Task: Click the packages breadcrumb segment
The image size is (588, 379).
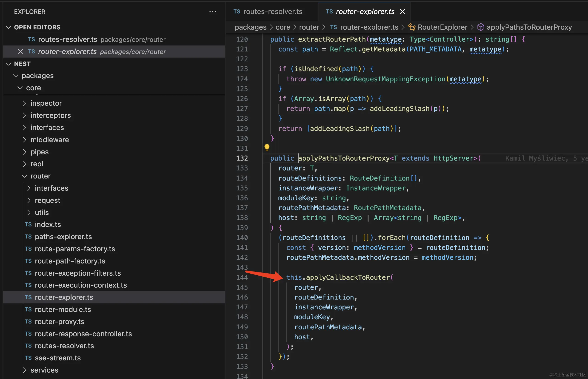Action: pyautogui.click(x=250, y=27)
